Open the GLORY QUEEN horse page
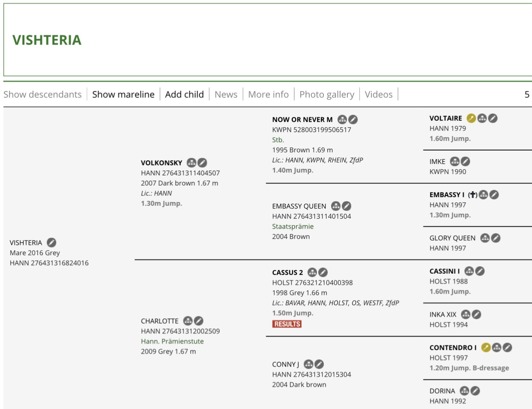Image resolution: width=532 pixels, height=409 pixels. [452, 238]
